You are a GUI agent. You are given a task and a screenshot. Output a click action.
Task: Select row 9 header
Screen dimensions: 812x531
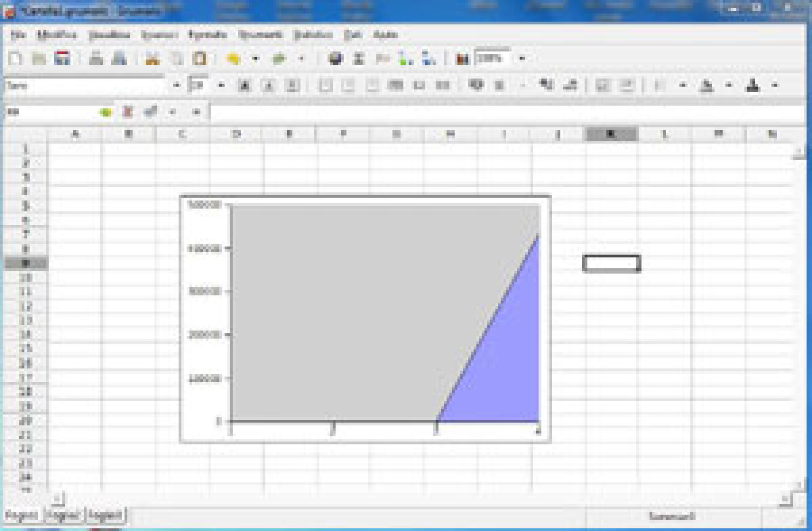pyautogui.click(x=26, y=263)
